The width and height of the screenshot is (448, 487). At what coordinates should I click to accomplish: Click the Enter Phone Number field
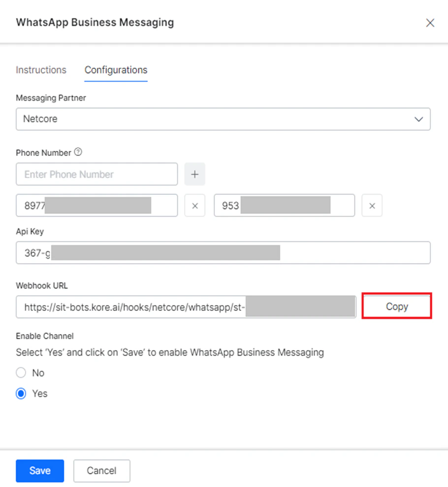[x=96, y=174]
